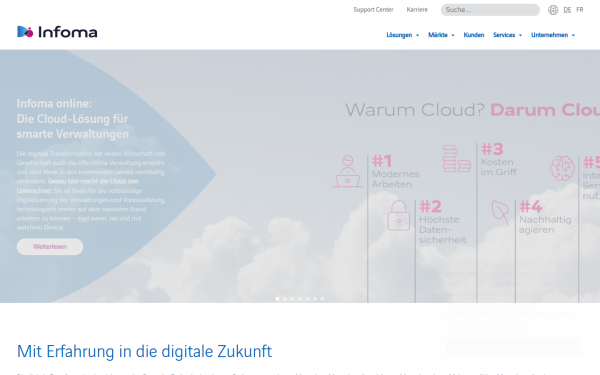Open the Karriere link

tap(417, 10)
